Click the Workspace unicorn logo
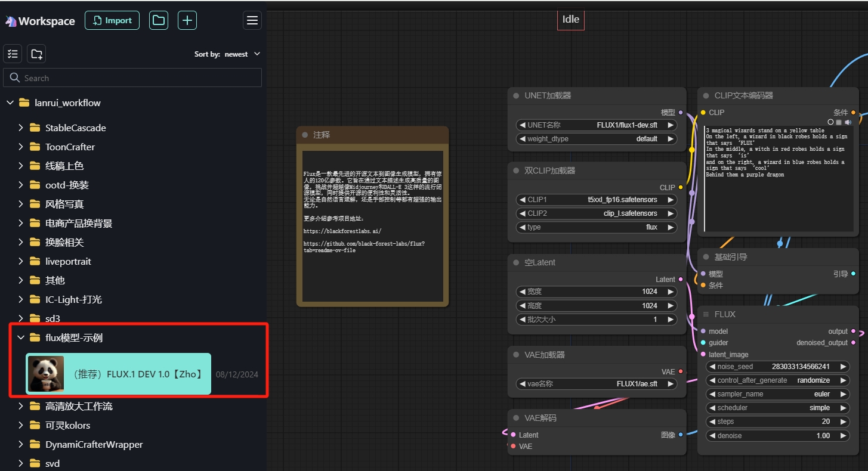 coord(11,21)
